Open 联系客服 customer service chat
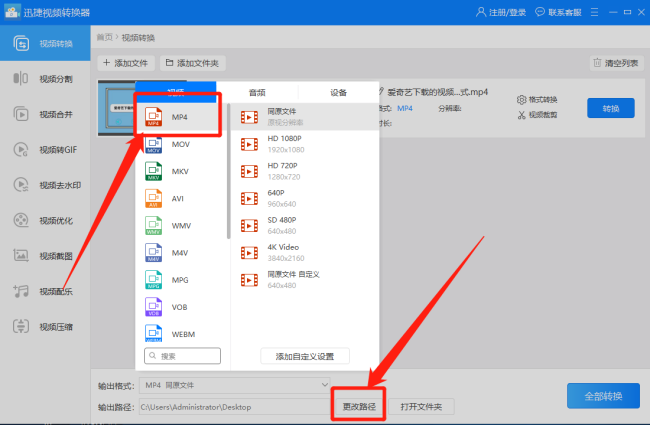Image resolution: width=650 pixels, height=425 pixels. point(558,12)
